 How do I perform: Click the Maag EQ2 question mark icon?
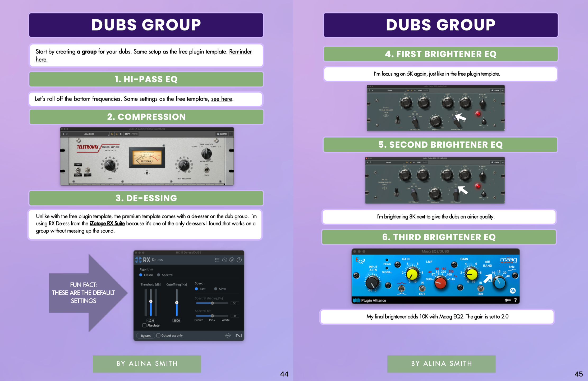coord(515,300)
